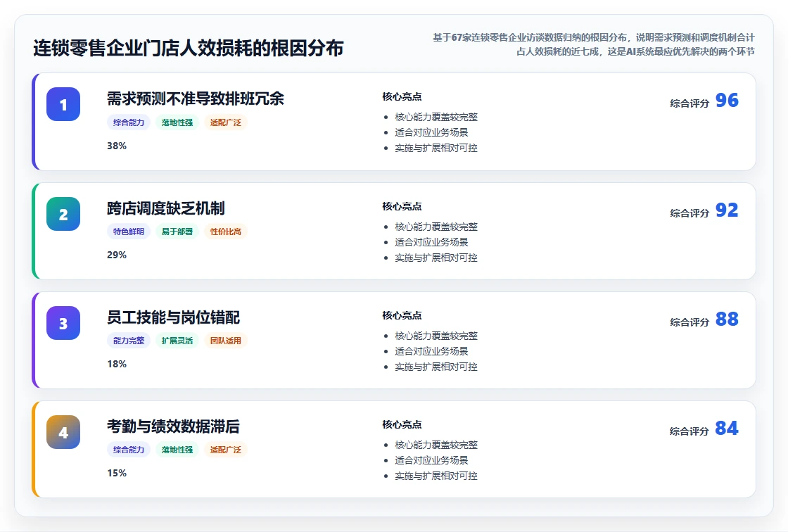Click 适合对应业务场景 bullet in card 2
Screen dimensions: 788x532
(x=432, y=242)
